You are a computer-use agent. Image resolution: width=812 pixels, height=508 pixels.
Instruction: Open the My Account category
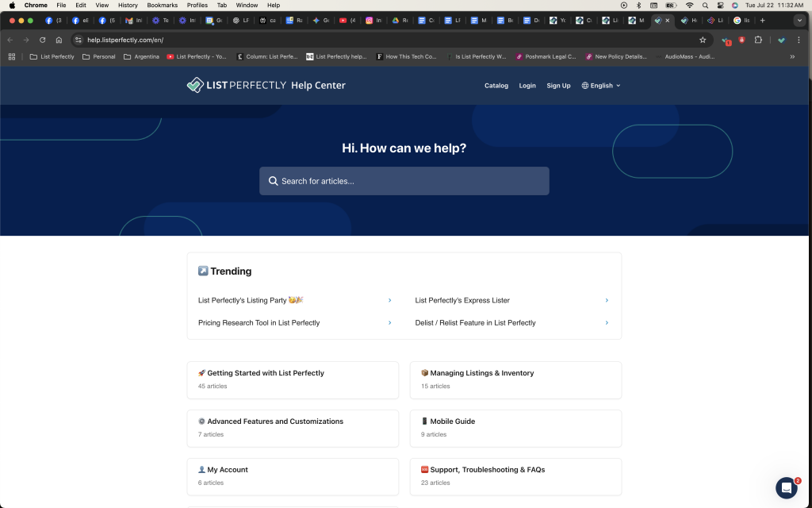293,476
